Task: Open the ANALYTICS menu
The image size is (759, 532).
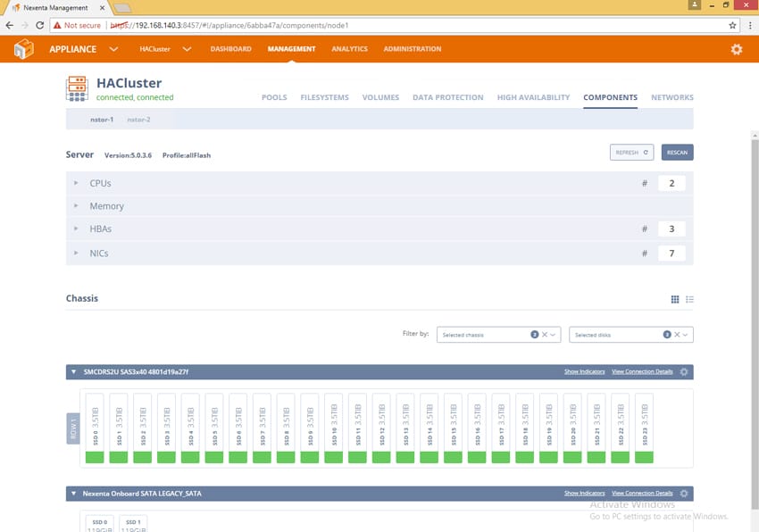Action: tap(349, 49)
